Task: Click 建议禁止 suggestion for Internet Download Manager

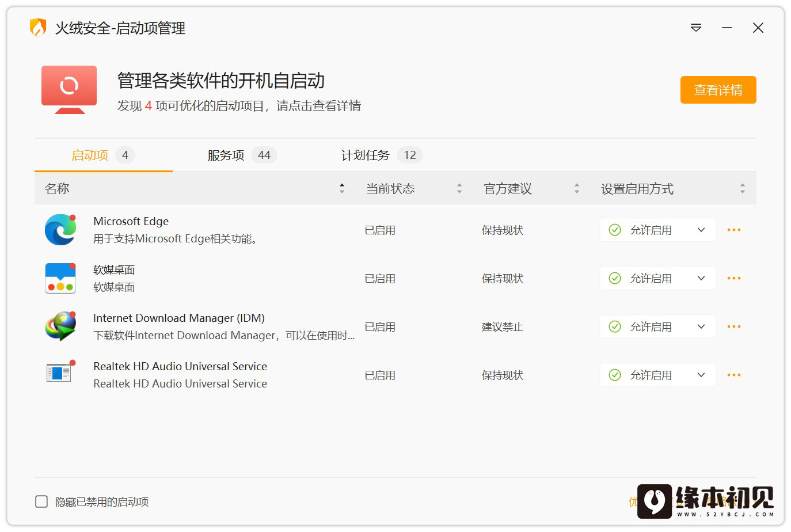Action: (x=503, y=327)
